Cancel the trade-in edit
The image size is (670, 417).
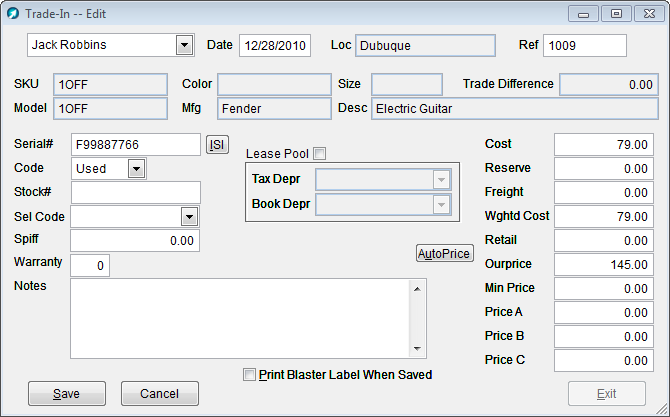pos(160,394)
